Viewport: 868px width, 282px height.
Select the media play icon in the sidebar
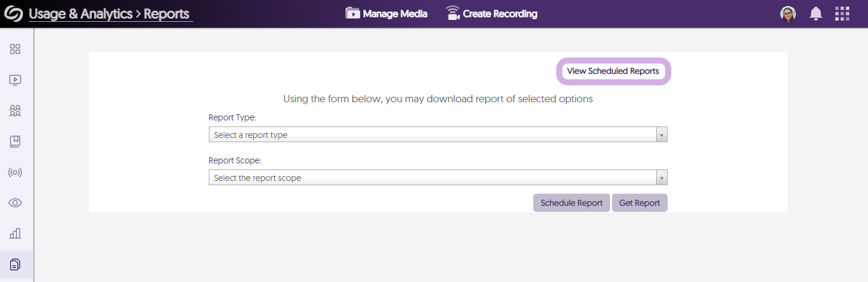pos(15,80)
